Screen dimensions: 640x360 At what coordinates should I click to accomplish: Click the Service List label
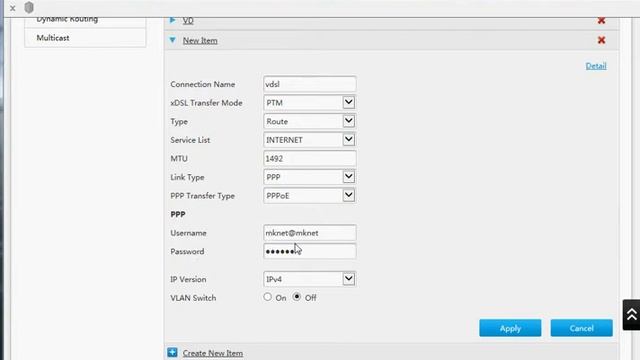point(190,140)
